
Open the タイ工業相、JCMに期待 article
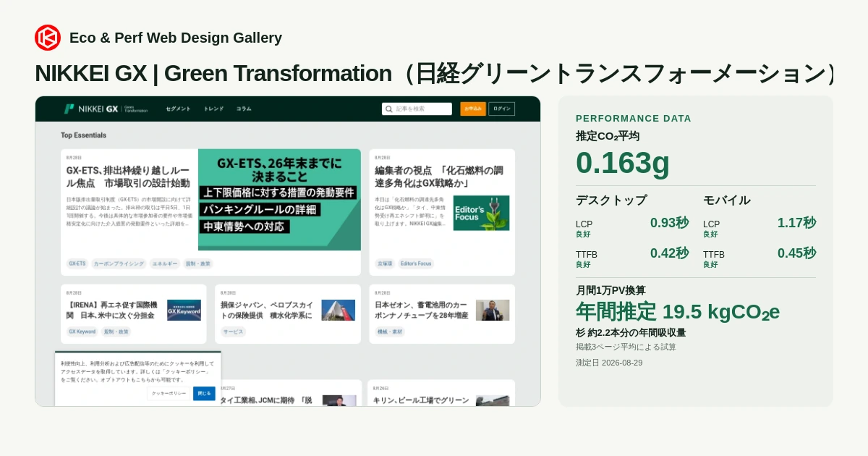[x=266, y=400]
